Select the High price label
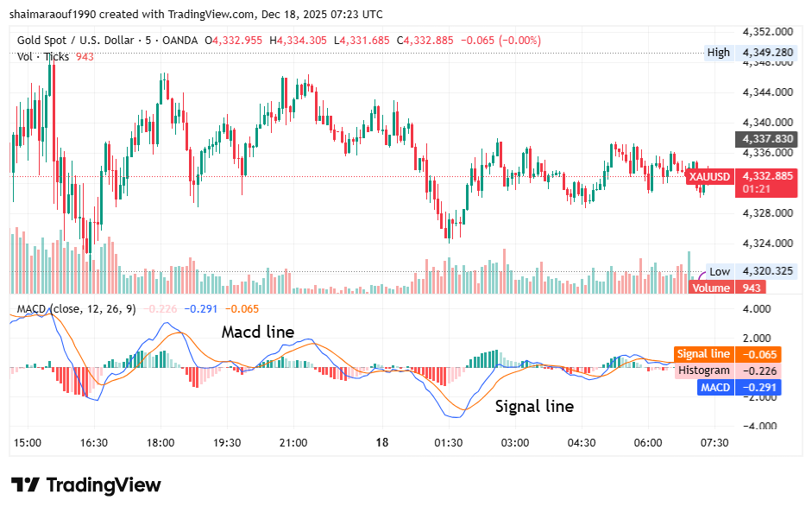The image size is (812, 513). [x=718, y=53]
